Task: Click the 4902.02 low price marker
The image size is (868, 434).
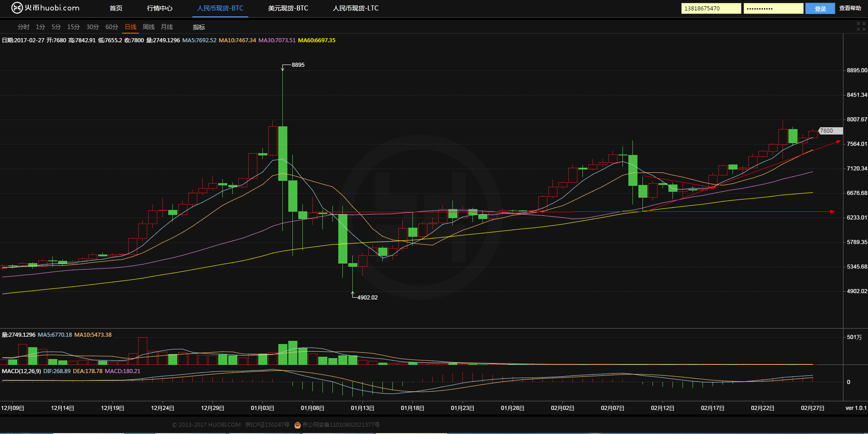Action: click(367, 298)
